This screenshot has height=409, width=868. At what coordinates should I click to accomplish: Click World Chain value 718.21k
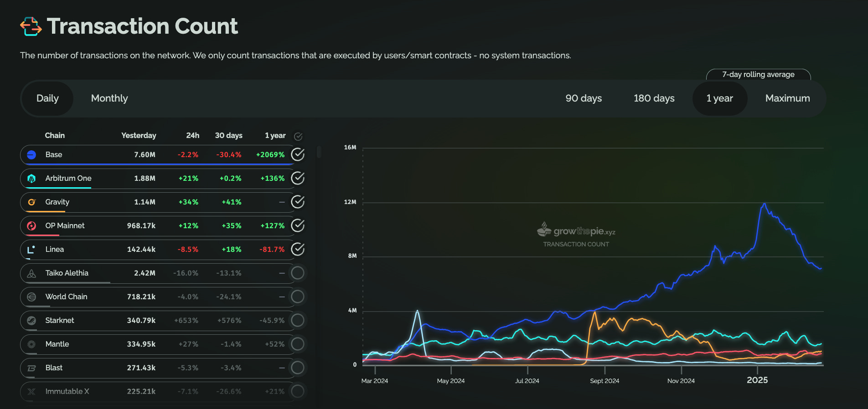141,297
